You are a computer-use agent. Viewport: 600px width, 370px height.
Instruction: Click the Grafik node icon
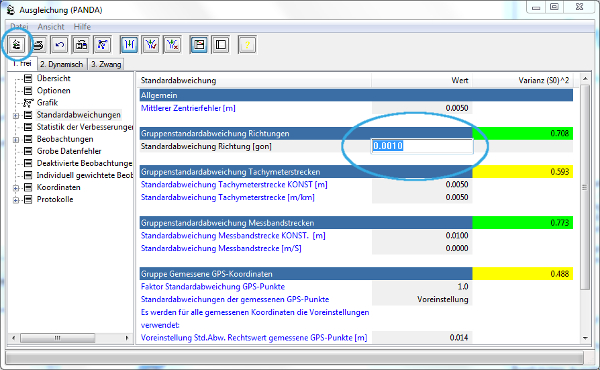pyautogui.click(x=28, y=103)
